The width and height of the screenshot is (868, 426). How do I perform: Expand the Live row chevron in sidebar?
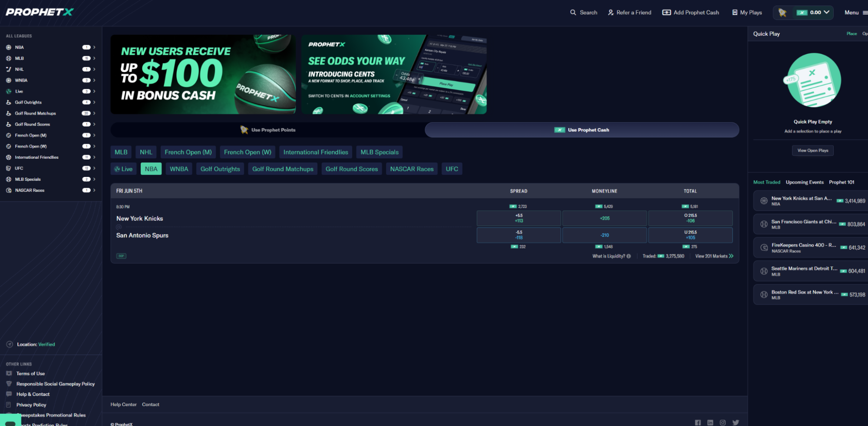pos(94,91)
